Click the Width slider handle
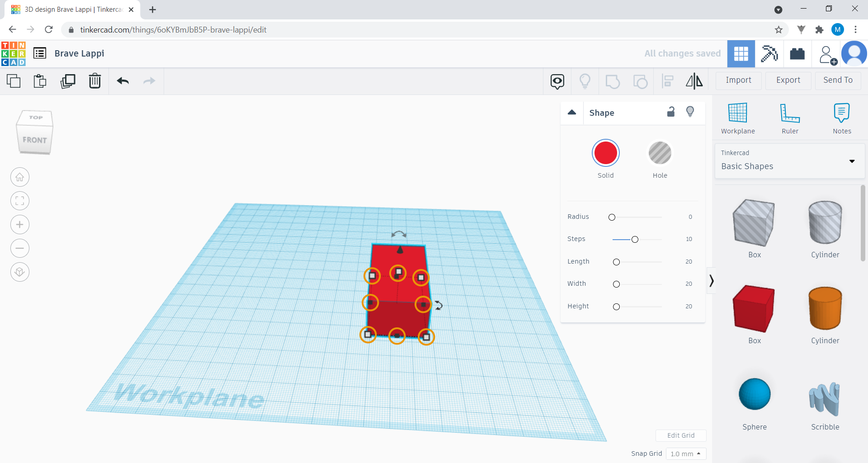This screenshot has width=868, height=463. [616, 284]
